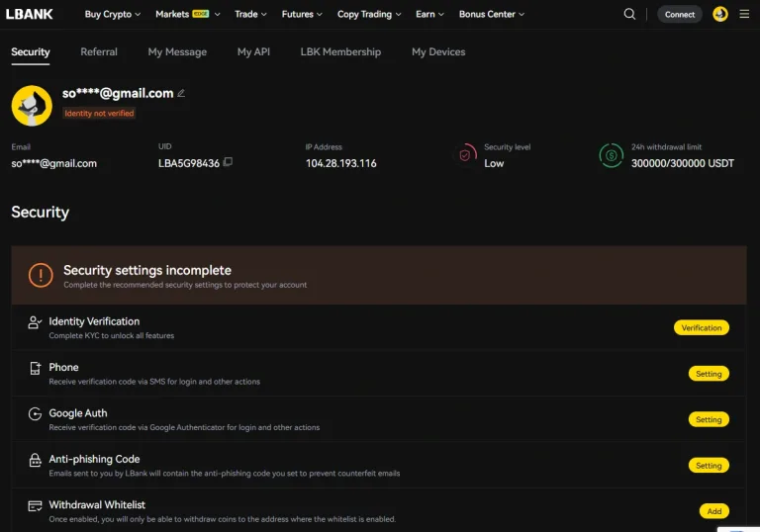The width and height of the screenshot is (760, 532).
Task: Expand the Futures dropdown menu
Action: point(302,14)
